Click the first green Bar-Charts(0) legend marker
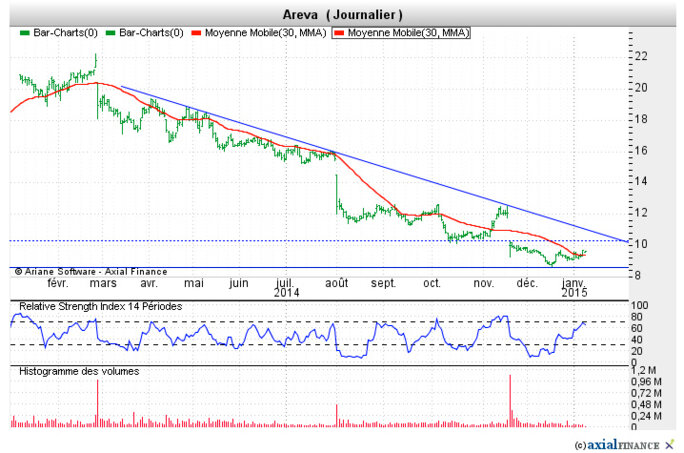 point(26,33)
